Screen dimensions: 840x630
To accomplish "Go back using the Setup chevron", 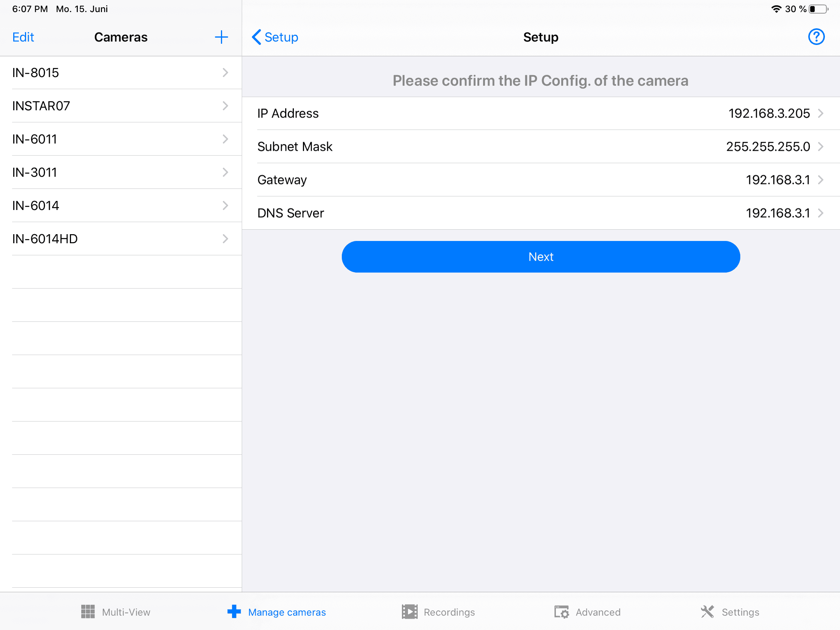I will tap(257, 37).
